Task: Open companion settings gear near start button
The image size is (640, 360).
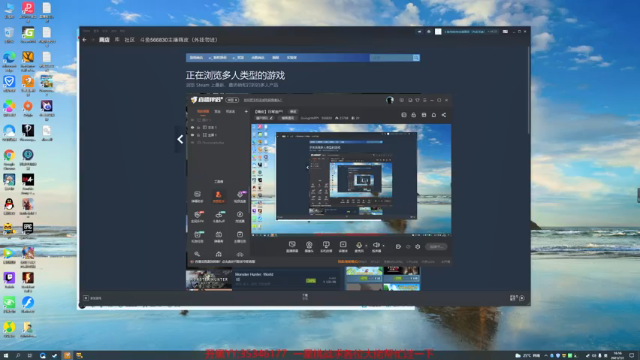Action: click(418, 247)
